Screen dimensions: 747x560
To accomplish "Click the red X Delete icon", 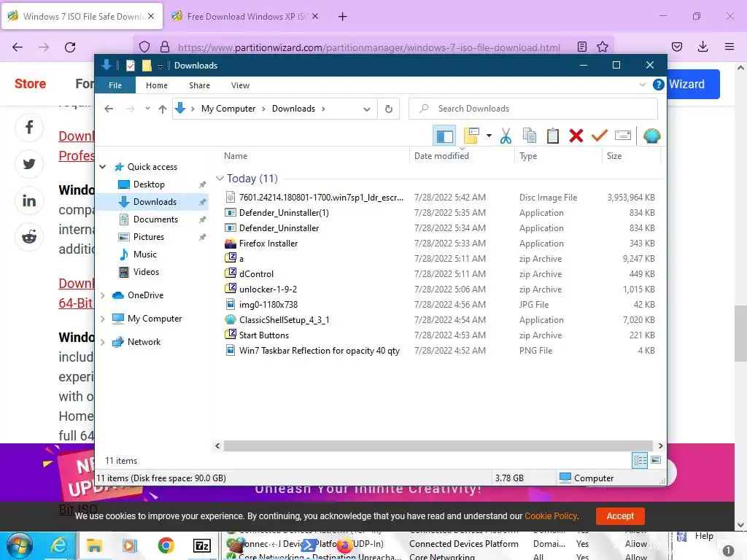I will click(576, 136).
